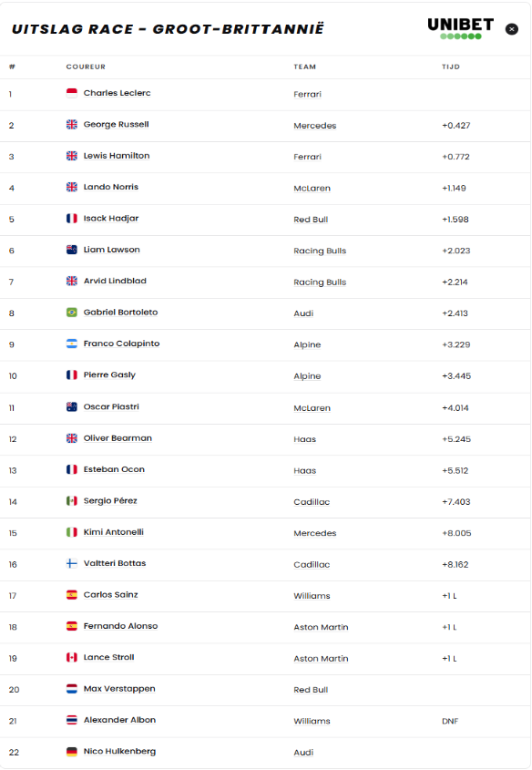Open George Russell driver link

pyautogui.click(x=116, y=124)
